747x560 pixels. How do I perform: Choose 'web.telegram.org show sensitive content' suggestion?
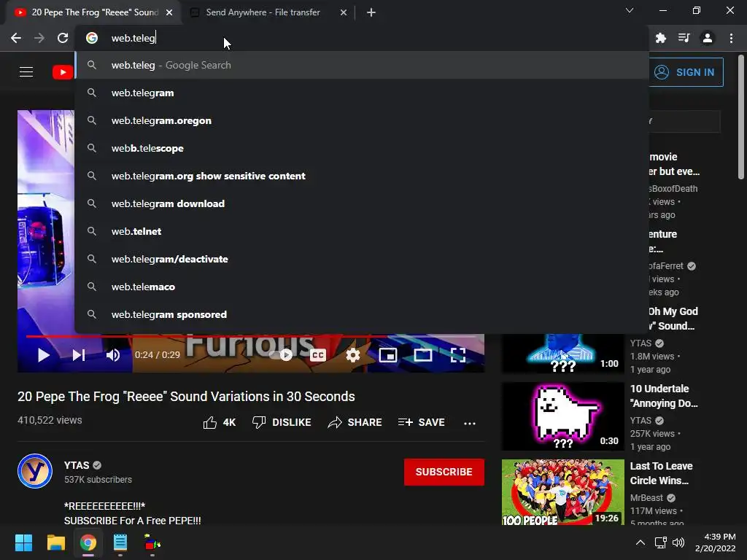[x=362, y=176]
